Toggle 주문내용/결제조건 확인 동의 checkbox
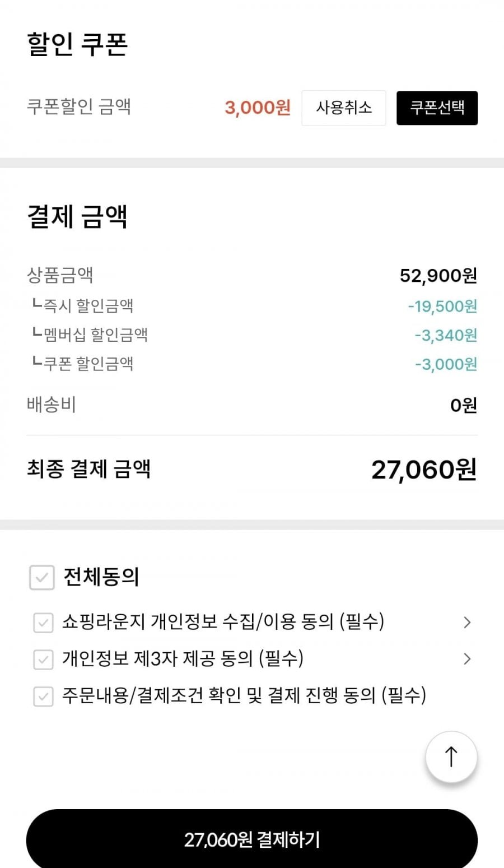Image resolution: width=504 pixels, height=868 pixels. click(x=43, y=697)
